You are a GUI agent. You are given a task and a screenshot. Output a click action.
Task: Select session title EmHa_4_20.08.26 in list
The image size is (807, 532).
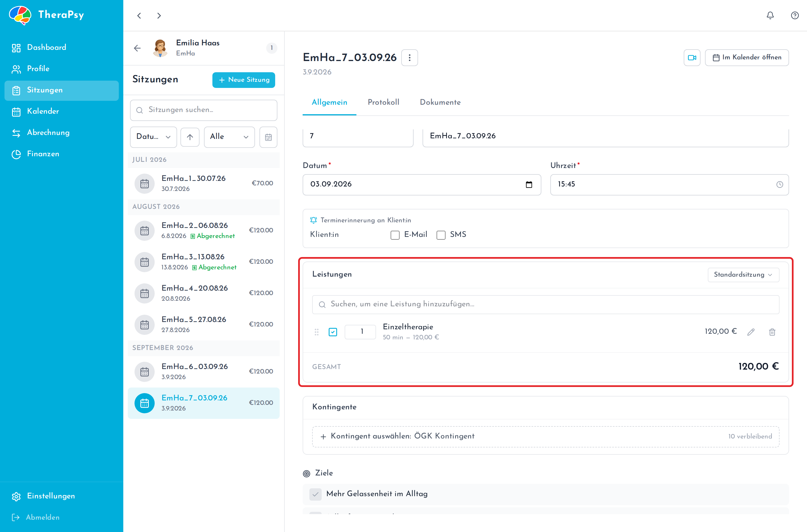tap(194, 288)
